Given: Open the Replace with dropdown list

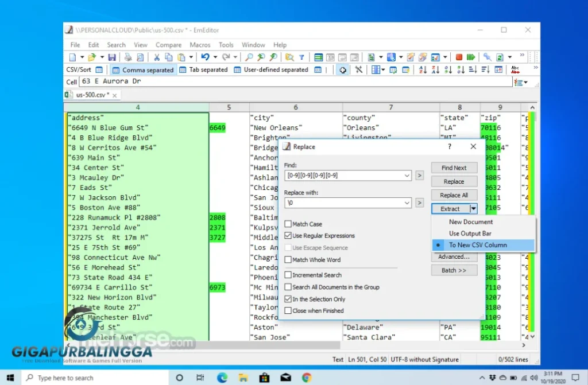Looking at the screenshot, I should tap(408, 203).
